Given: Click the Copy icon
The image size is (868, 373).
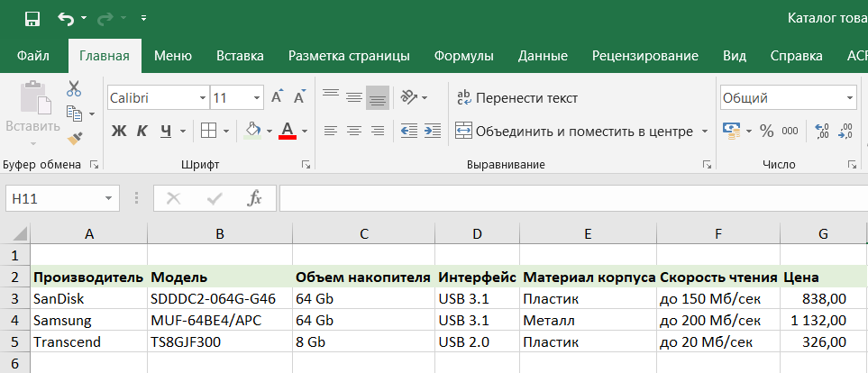Looking at the screenshot, I should (x=74, y=114).
